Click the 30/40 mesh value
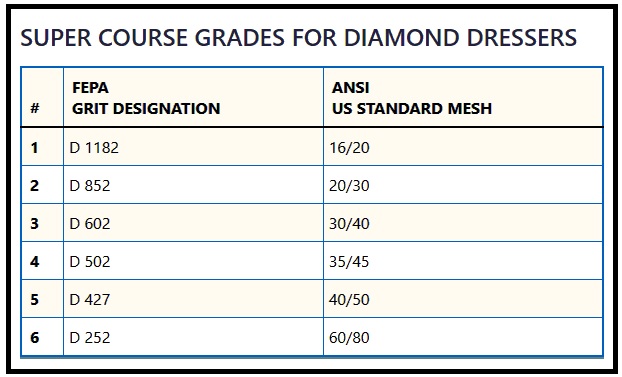Screen dimensions: 622x377 [349, 223]
